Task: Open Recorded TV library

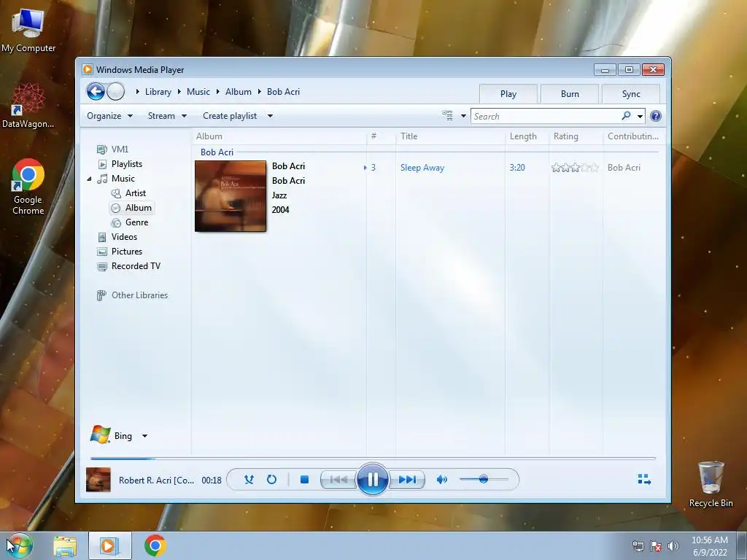Action: [136, 266]
